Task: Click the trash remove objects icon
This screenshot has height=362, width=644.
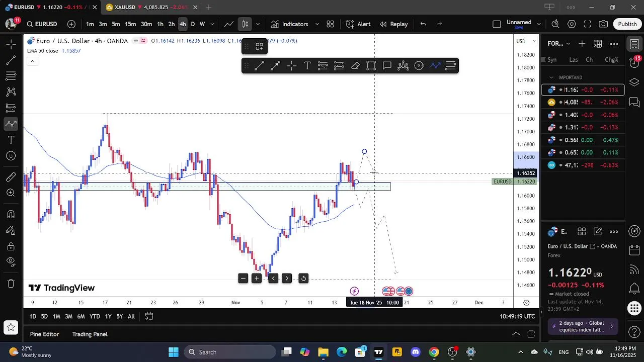Action: pyautogui.click(x=11, y=284)
